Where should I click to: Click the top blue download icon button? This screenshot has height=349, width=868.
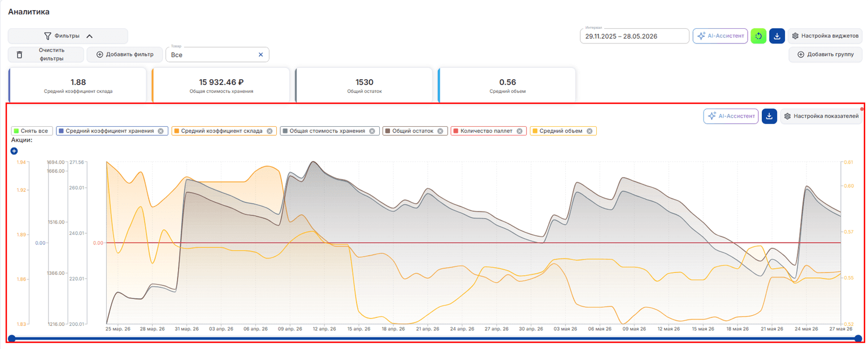coord(777,36)
